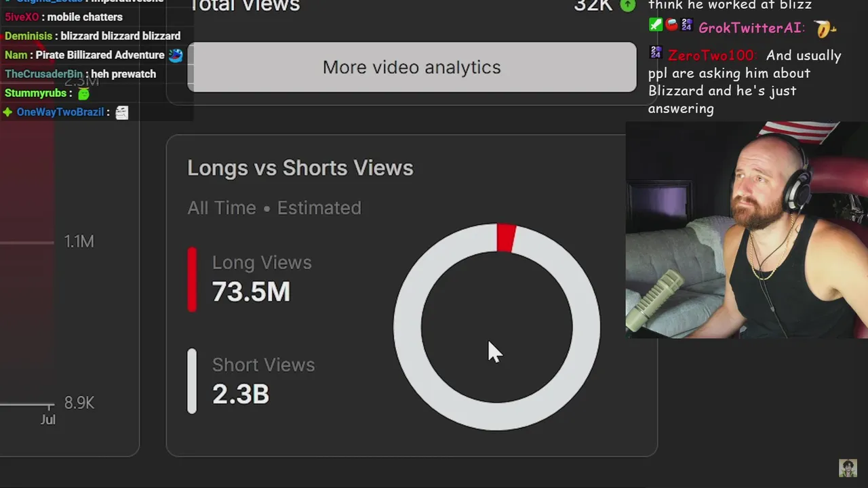Click the red Long Views color bar
This screenshot has height=488, width=868.
click(x=192, y=279)
